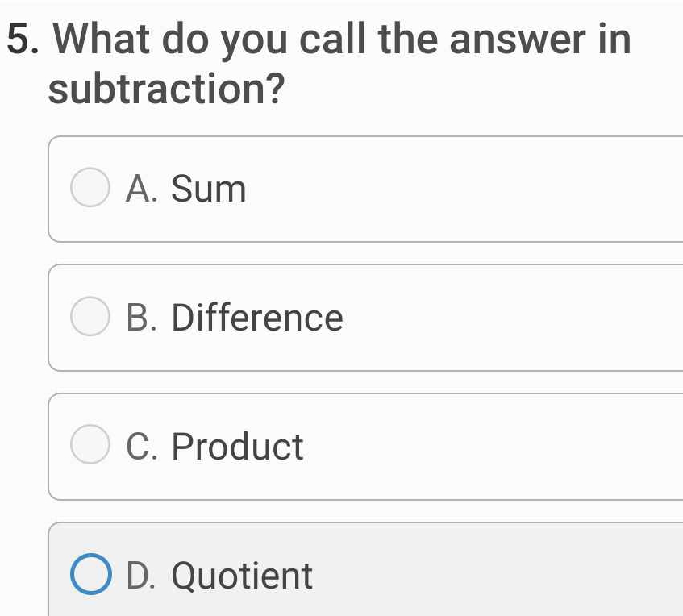This screenshot has width=683, height=616.
Task: Choose the answer labeled Sum
Action: point(185,189)
